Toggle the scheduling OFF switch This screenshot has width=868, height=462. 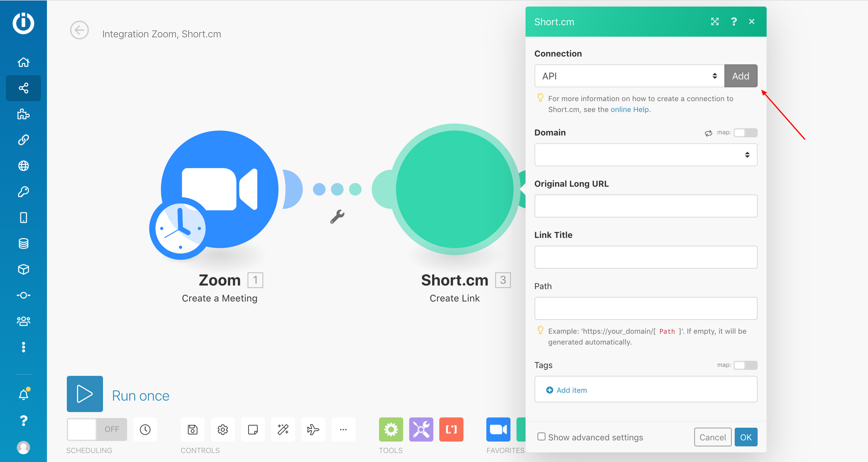click(97, 429)
